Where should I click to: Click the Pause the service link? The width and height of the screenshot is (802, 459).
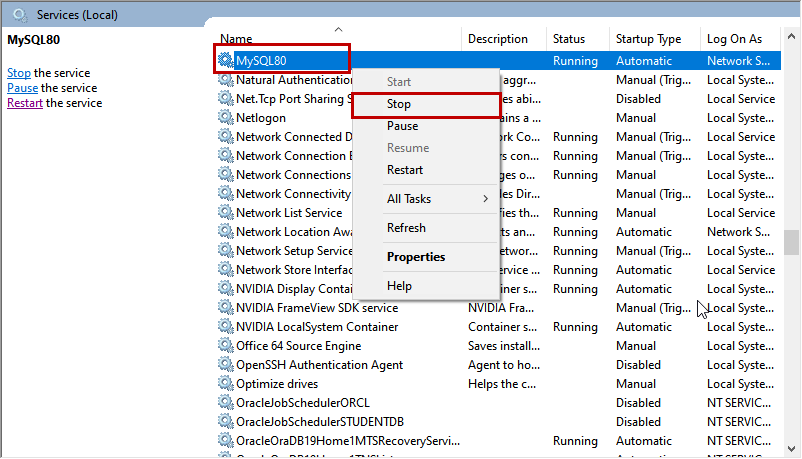tap(22, 88)
